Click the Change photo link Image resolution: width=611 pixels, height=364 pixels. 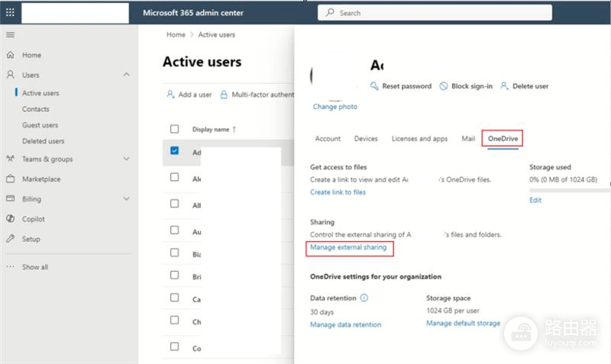(x=335, y=106)
